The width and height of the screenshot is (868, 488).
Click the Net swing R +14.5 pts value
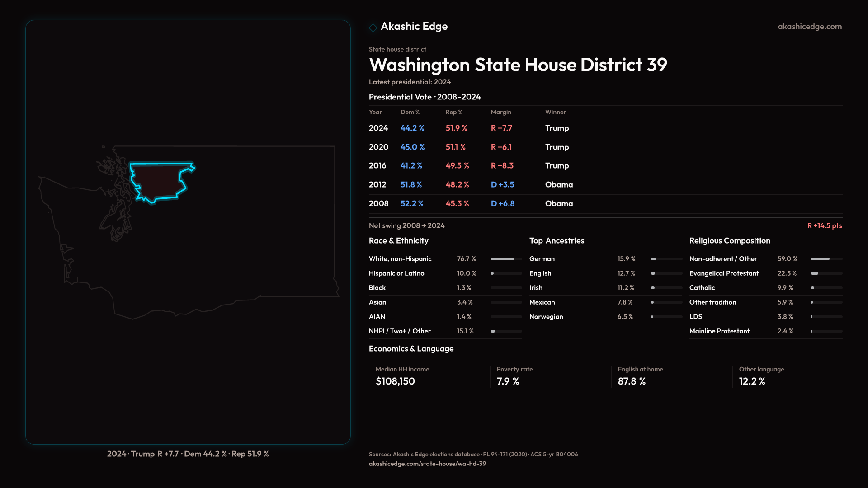[x=824, y=225]
